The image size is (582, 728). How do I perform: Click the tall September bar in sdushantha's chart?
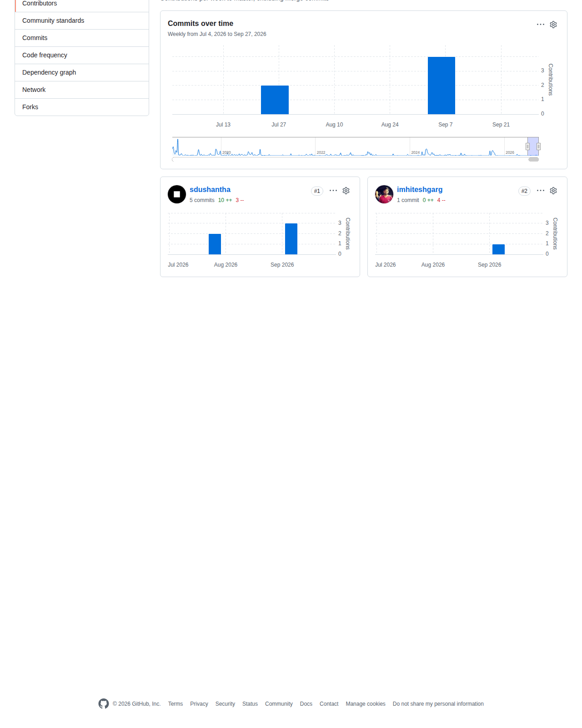(291, 239)
